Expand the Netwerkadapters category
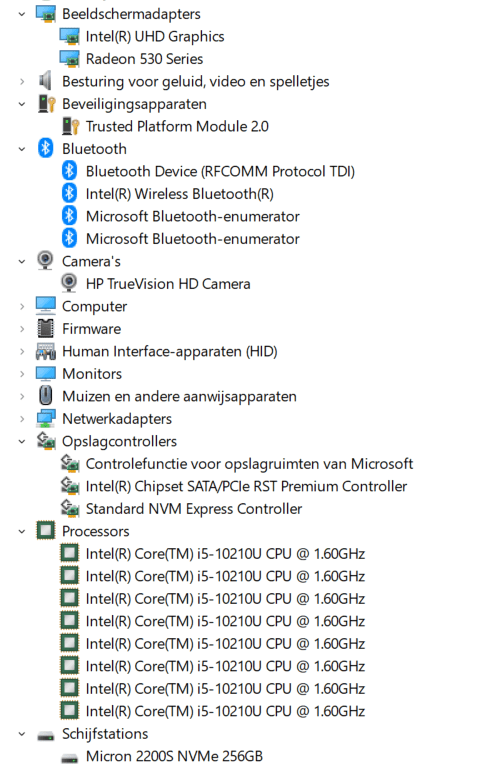The image size is (487, 767). coord(22,419)
